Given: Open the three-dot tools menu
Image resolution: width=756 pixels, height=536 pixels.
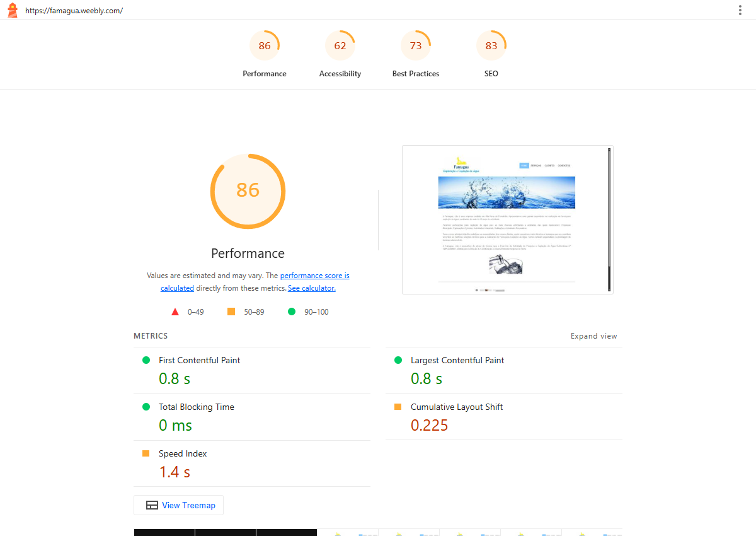Looking at the screenshot, I should pos(740,10).
